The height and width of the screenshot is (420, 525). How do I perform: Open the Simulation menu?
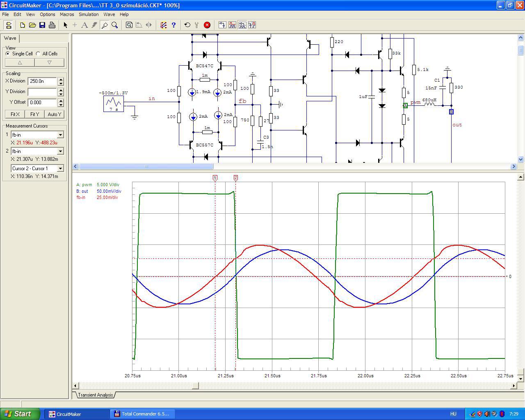(x=89, y=14)
